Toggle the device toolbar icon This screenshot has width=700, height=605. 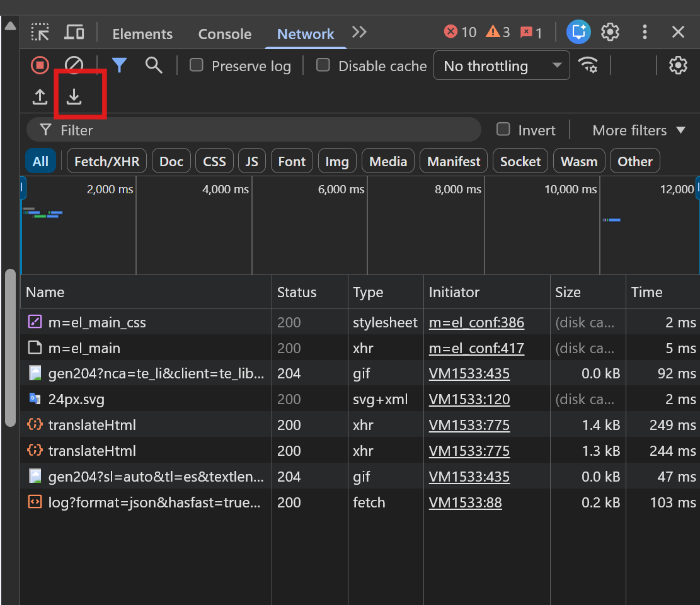click(74, 33)
